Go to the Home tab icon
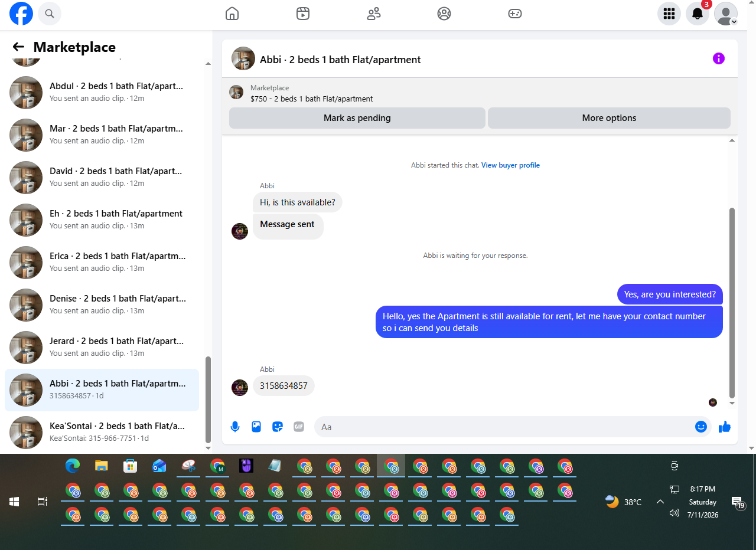This screenshot has width=756, height=550. 232,14
